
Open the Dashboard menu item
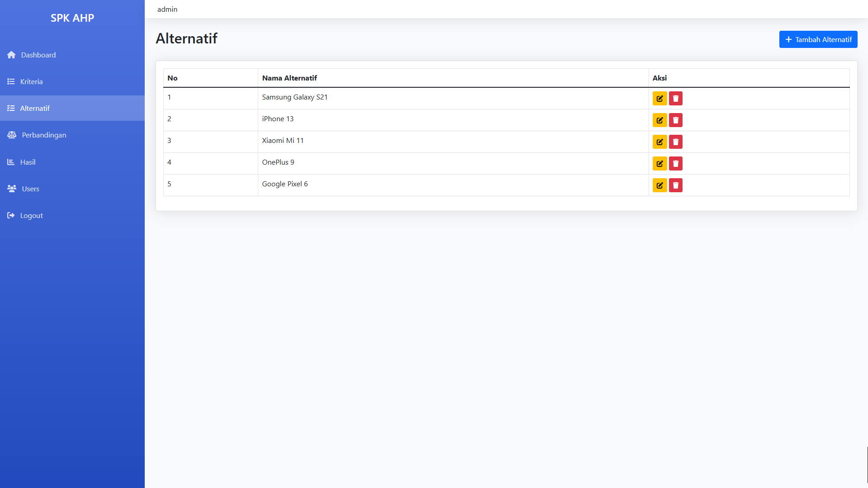(72, 55)
